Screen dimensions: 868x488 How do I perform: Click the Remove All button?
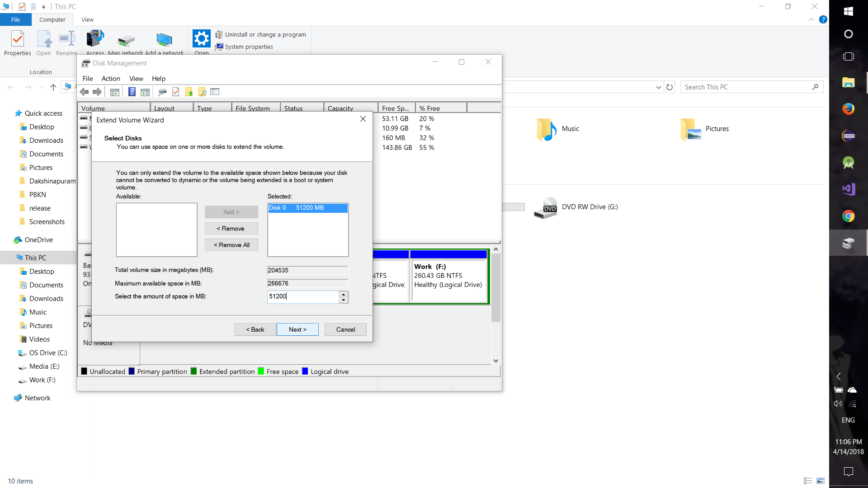(x=231, y=245)
